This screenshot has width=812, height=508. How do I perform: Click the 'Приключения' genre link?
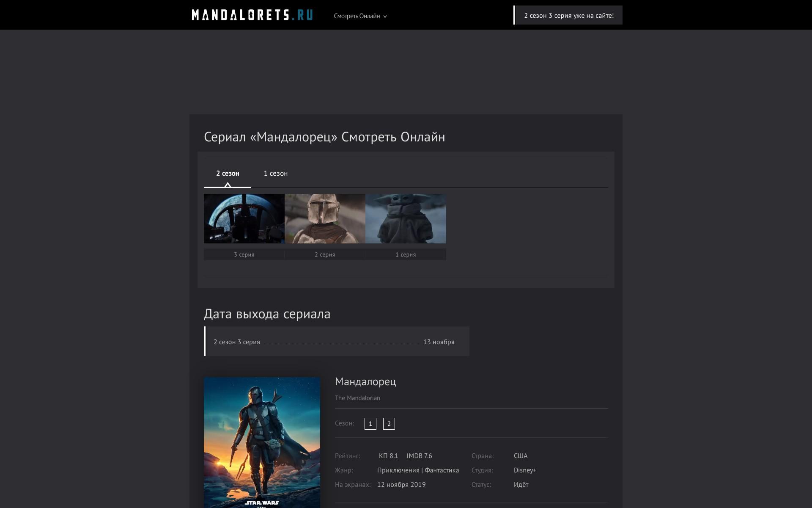coord(398,470)
